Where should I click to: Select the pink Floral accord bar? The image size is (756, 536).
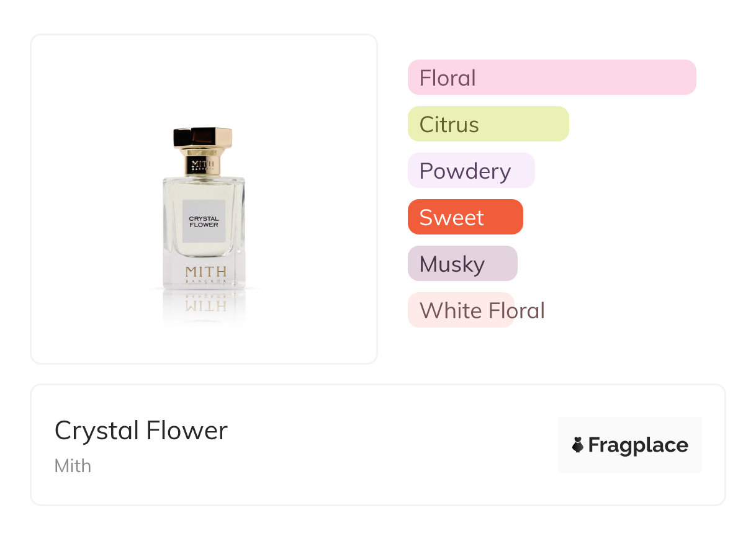[551, 78]
